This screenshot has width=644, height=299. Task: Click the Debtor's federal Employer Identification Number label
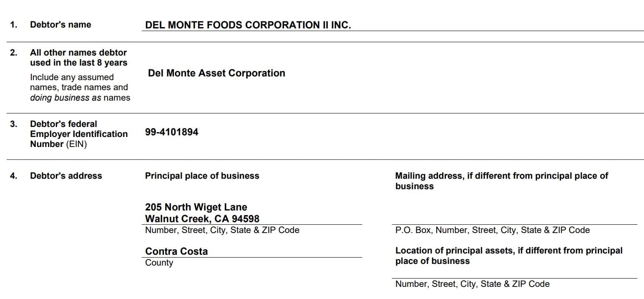tap(79, 134)
